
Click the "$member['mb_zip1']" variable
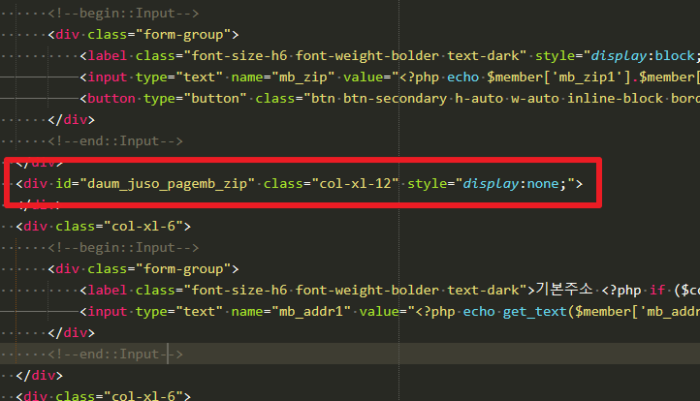pos(558,77)
